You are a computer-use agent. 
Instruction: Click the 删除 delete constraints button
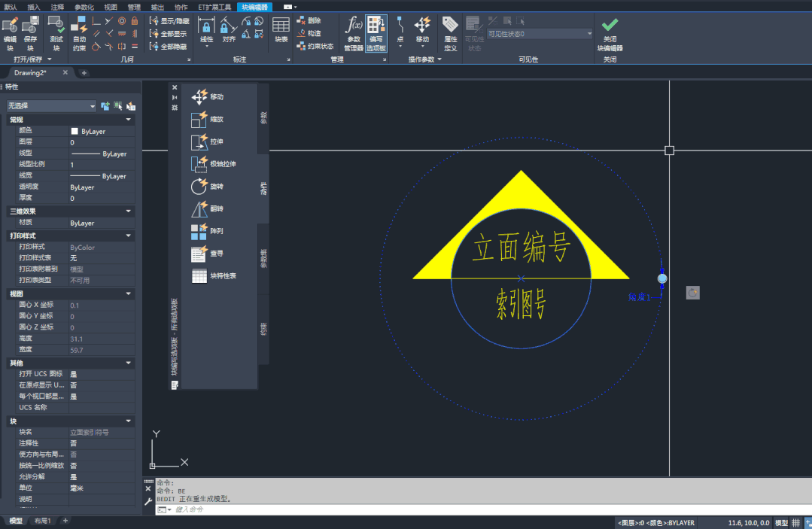click(x=309, y=21)
